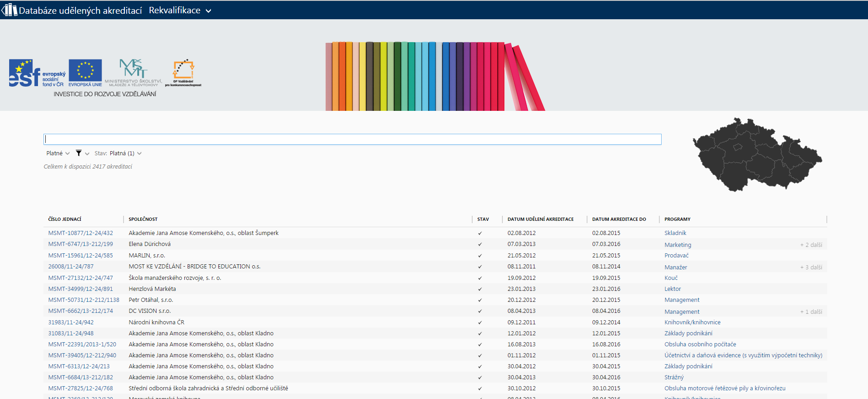
Task: Expand the dropdown arrow beside the funnel
Action: (x=87, y=153)
